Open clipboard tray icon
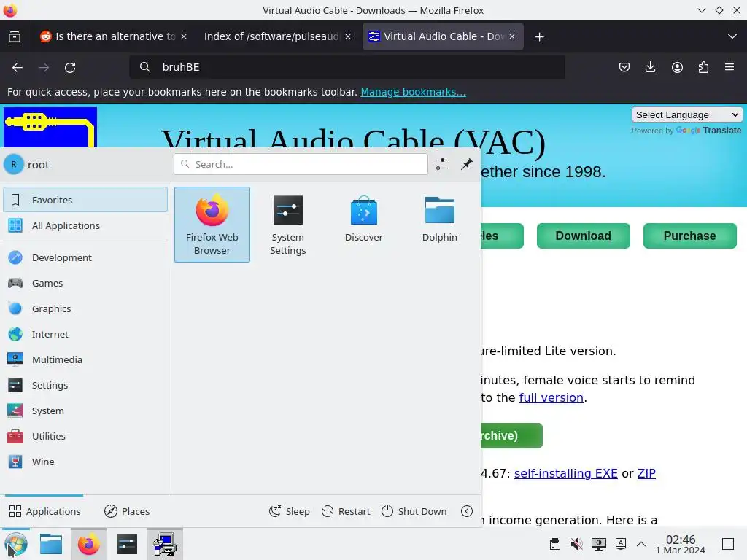The height and width of the screenshot is (560, 747). coord(554,544)
